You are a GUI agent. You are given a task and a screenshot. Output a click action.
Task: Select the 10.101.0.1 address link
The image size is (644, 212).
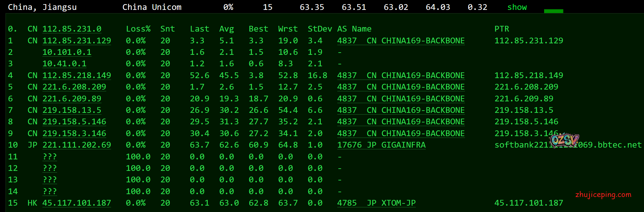(x=67, y=52)
